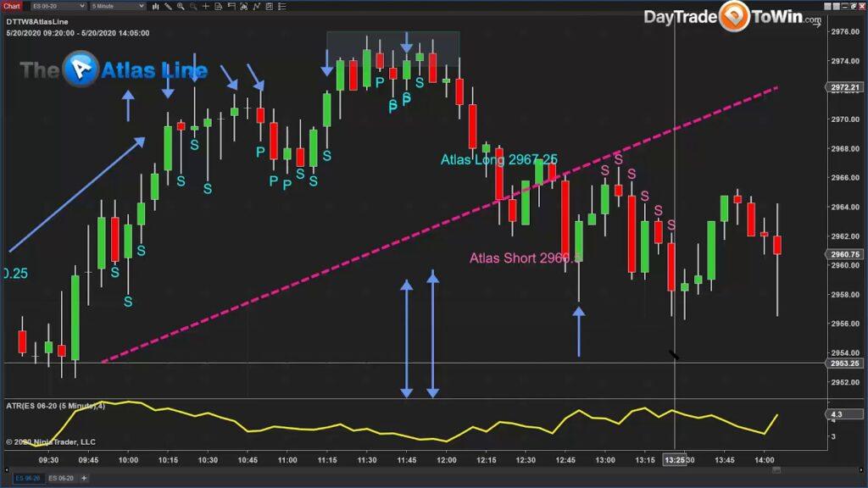Open the bar chart style icon

click(158, 6)
